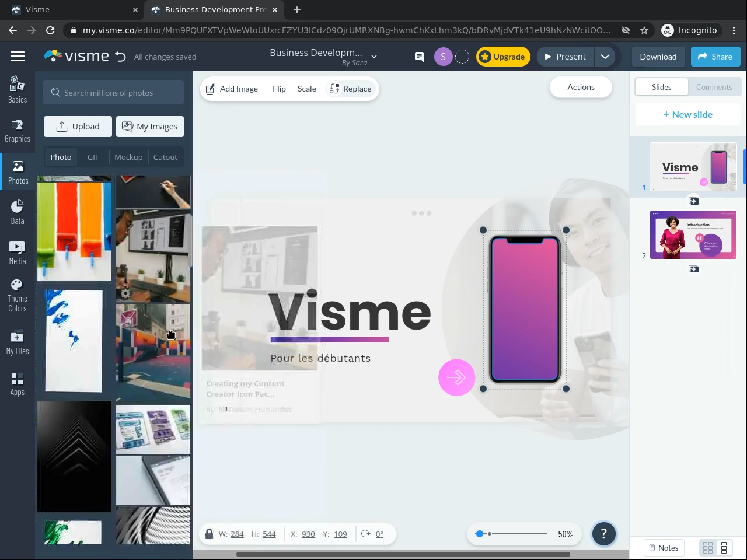
Task: Open the comments chat icon in header
Action: (419, 57)
